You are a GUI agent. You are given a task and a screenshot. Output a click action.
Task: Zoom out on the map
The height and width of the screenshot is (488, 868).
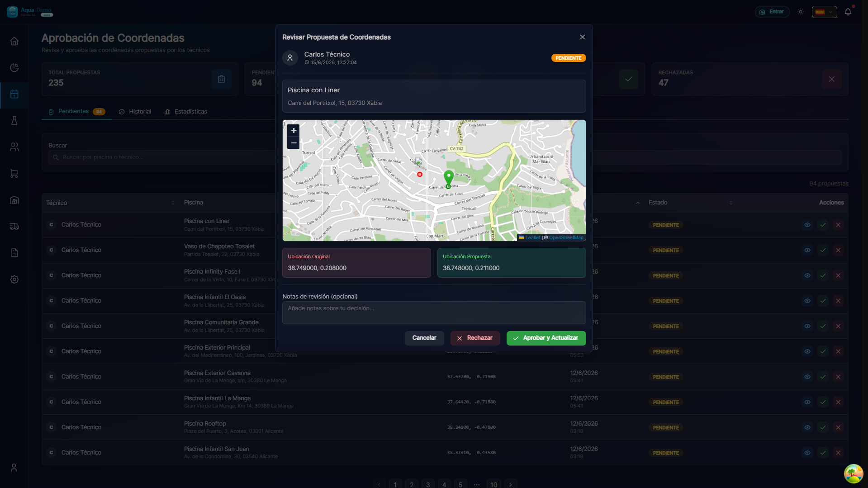tap(294, 143)
